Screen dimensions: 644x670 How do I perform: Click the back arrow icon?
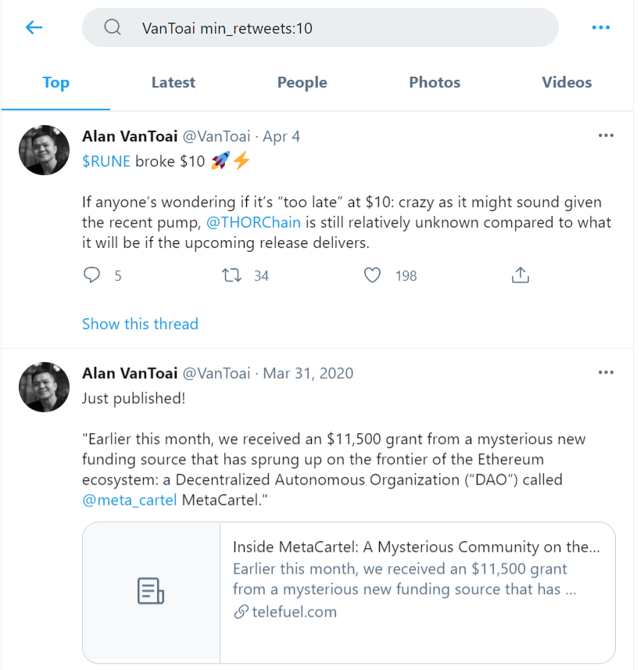(x=34, y=28)
